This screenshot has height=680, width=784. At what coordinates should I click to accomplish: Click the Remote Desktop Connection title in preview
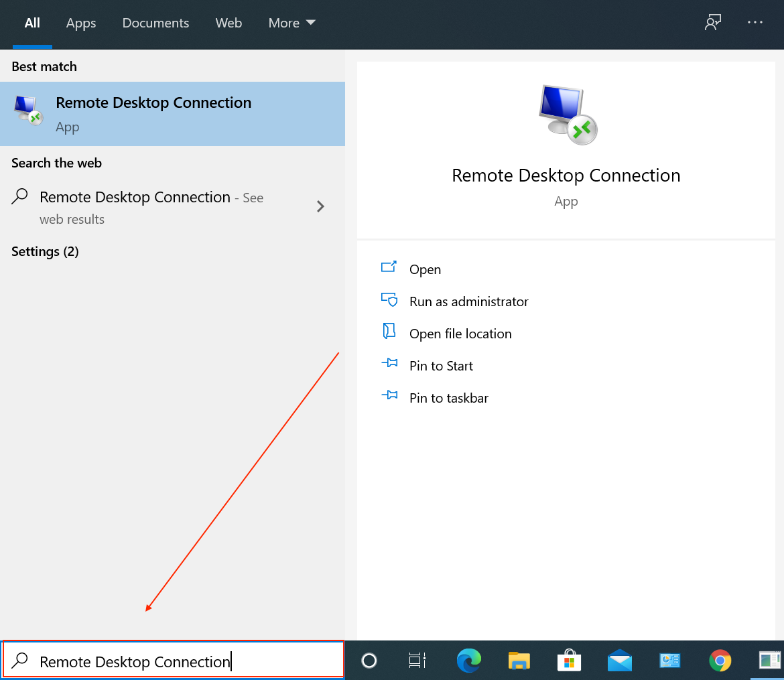pyautogui.click(x=566, y=176)
